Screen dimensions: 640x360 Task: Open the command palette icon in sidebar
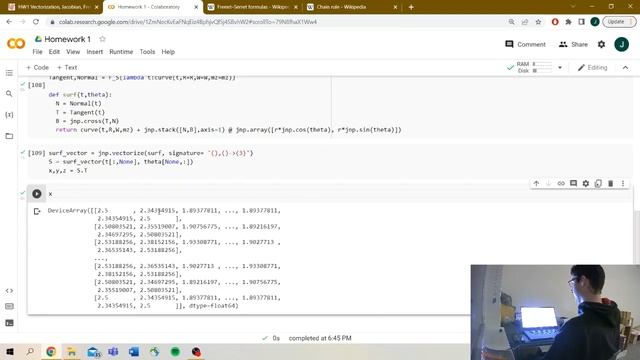pos(9,306)
